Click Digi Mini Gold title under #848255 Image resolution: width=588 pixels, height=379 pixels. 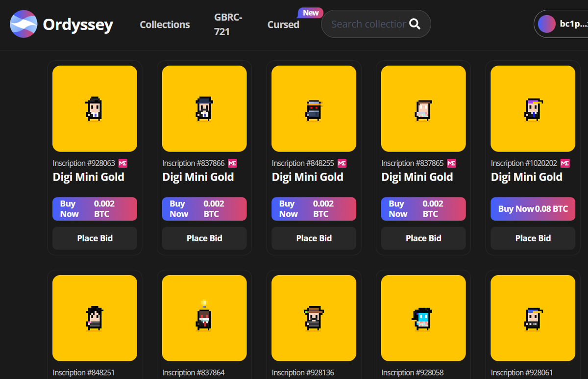pos(308,177)
